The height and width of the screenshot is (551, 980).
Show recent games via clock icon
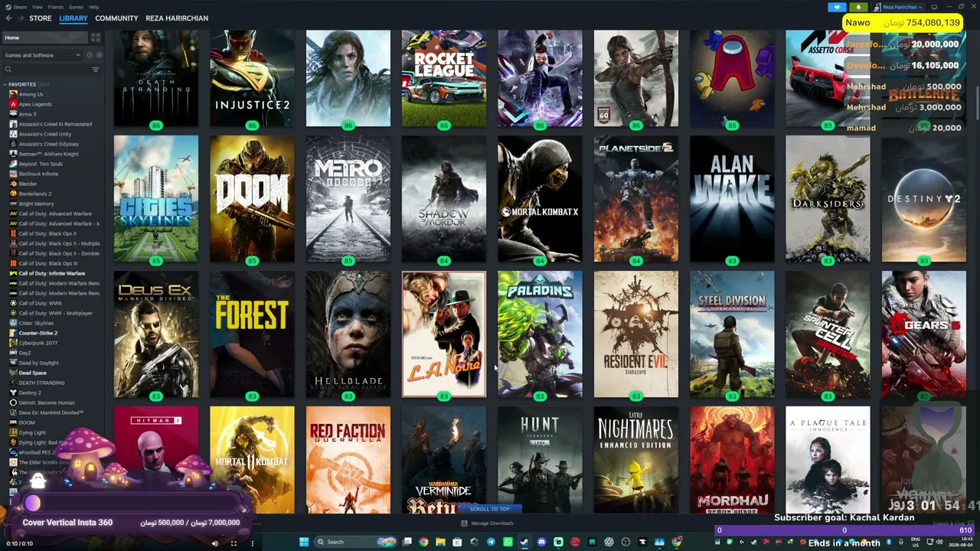pos(90,55)
